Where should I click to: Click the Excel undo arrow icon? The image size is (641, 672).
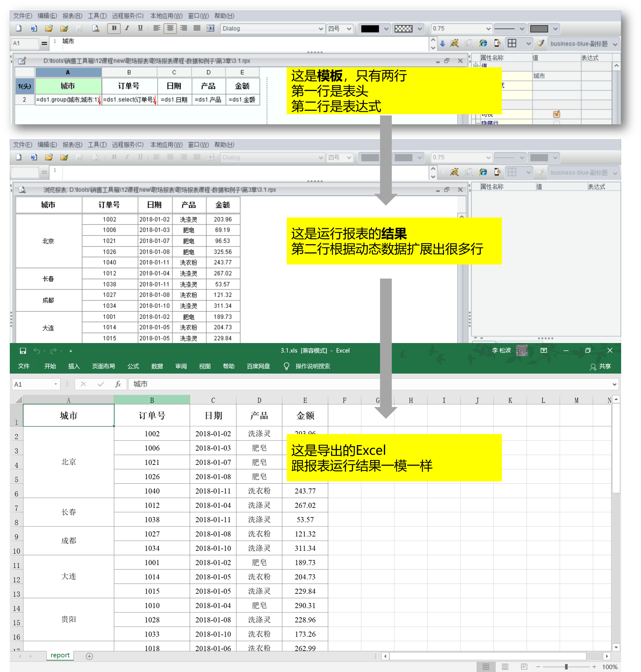37,351
